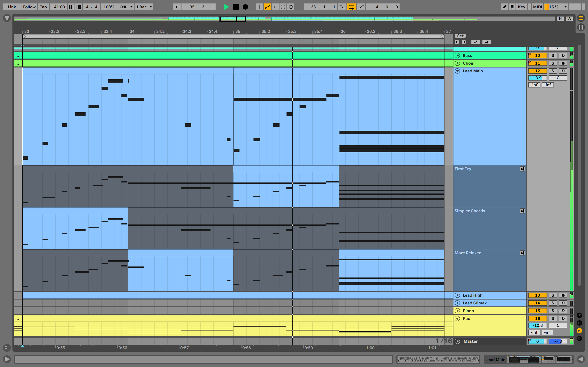Click the draw/pencil mode icon in toolbar
This screenshot has height=367, width=588.
click(505, 6)
